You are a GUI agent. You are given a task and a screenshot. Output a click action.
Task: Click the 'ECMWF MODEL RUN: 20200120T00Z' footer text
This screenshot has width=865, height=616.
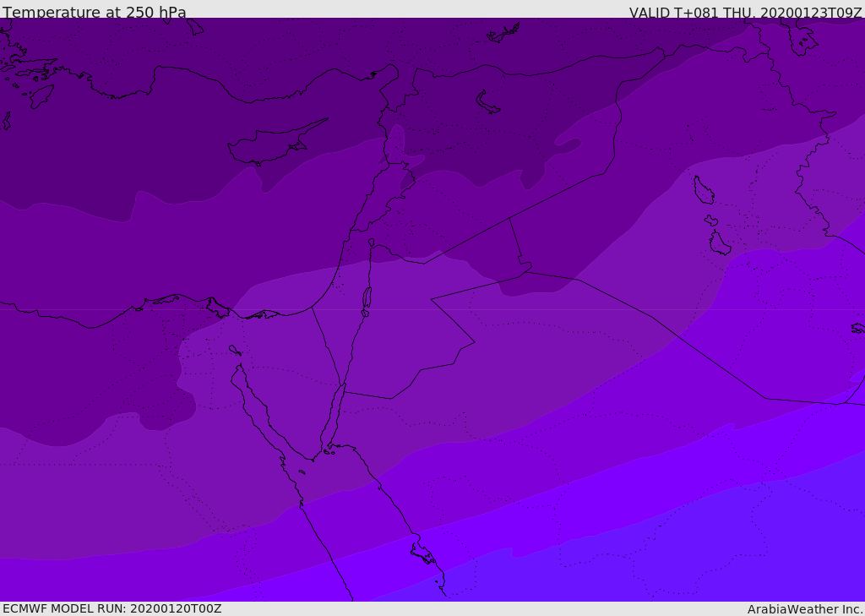coord(112,609)
